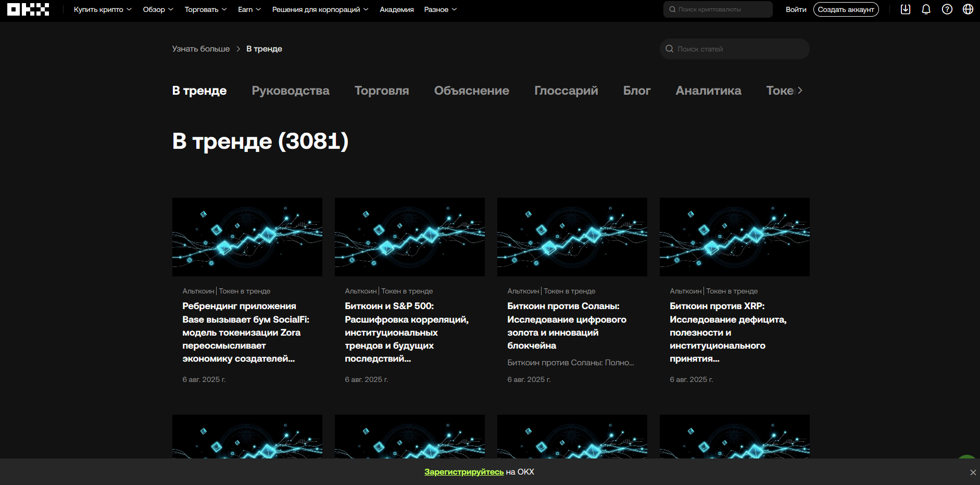Go to Узнать больше breadcrumb
Screen dimensions: 980x485
click(x=201, y=49)
